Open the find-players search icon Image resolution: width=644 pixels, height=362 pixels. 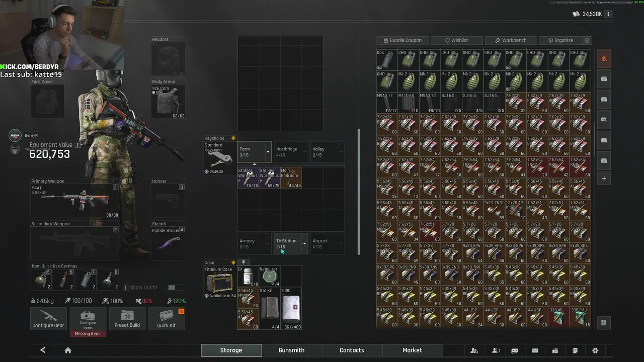[x=474, y=350]
